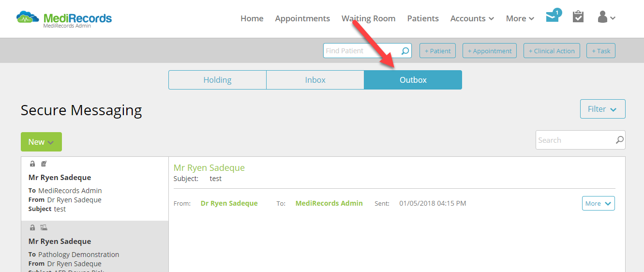Open the green New message dropdown

coord(41,142)
